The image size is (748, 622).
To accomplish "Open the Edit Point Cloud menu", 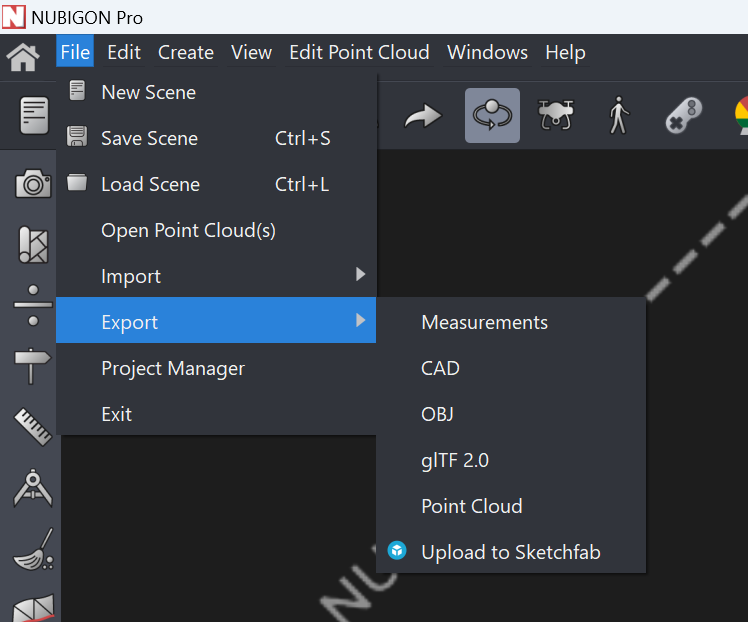I will tap(359, 52).
